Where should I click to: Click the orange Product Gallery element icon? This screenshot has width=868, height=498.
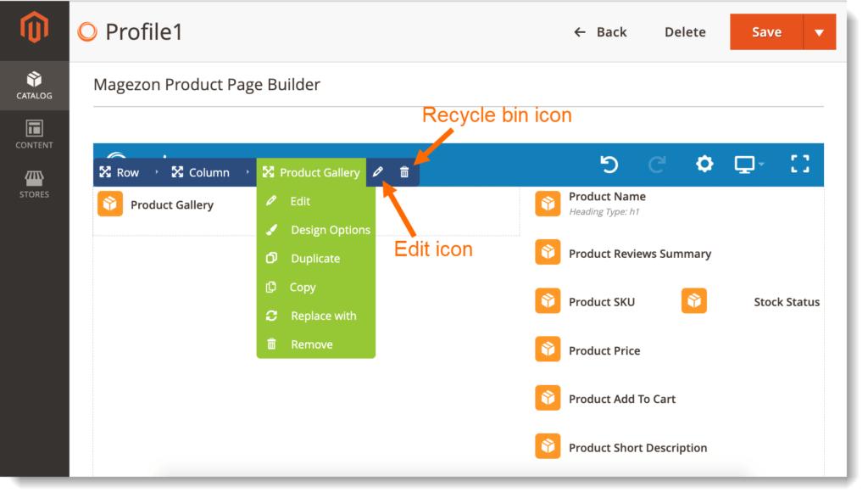[x=110, y=204]
